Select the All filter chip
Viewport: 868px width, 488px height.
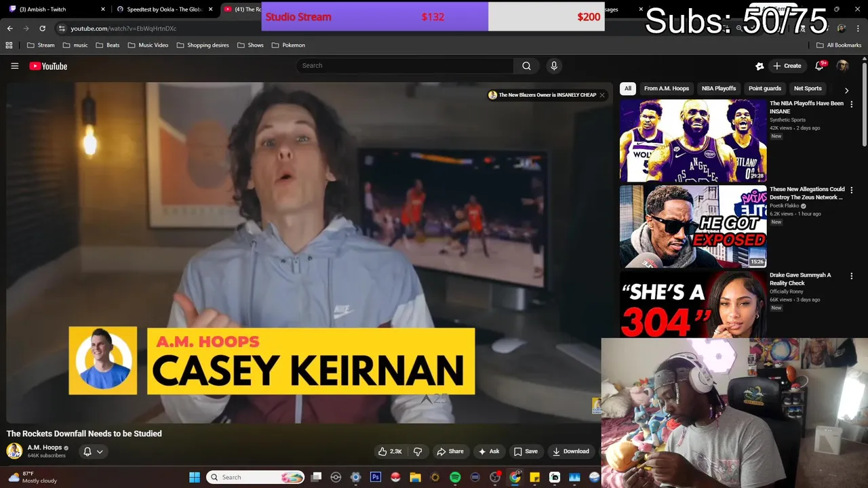(628, 89)
